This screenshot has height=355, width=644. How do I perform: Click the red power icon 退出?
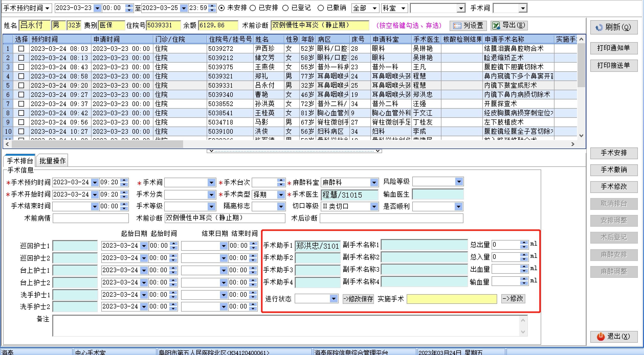coord(601,336)
